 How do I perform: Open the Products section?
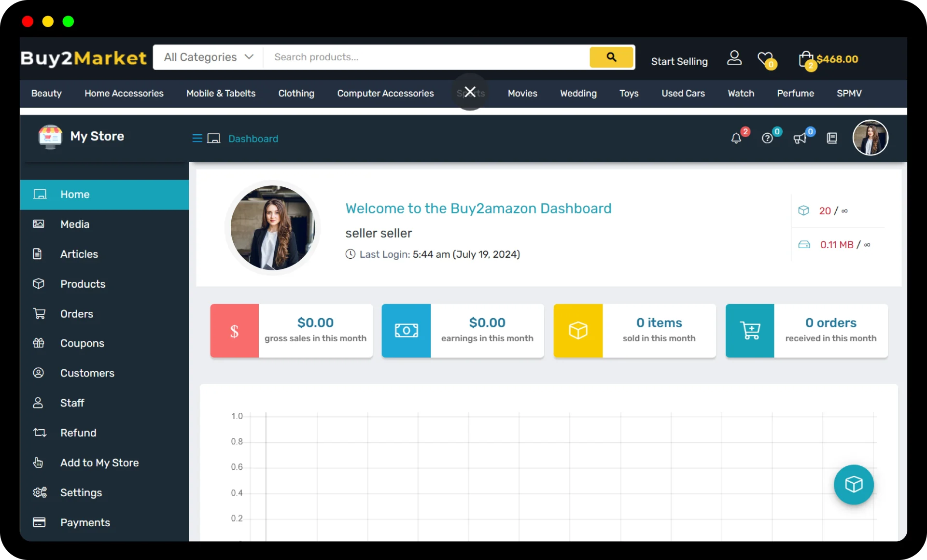[x=83, y=283]
